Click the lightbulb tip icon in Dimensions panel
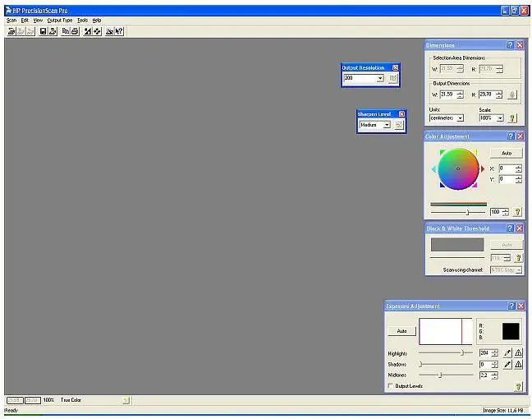 (512, 118)
